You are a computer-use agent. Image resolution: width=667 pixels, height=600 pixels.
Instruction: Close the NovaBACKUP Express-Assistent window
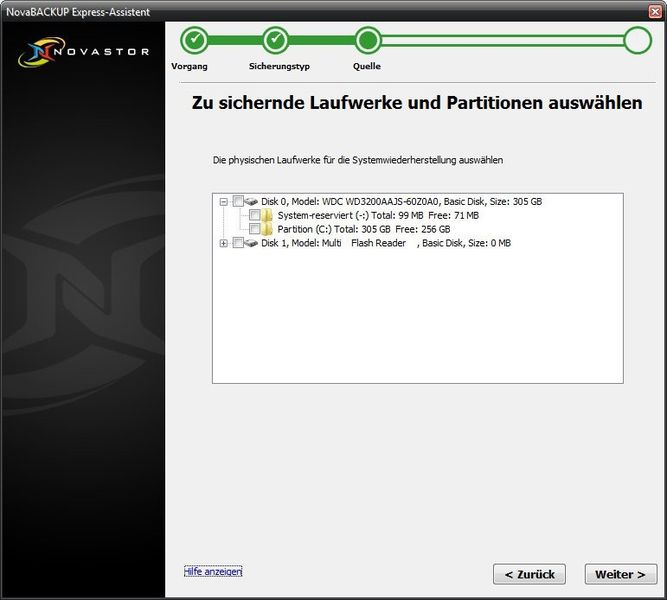[x=656, y=11]
